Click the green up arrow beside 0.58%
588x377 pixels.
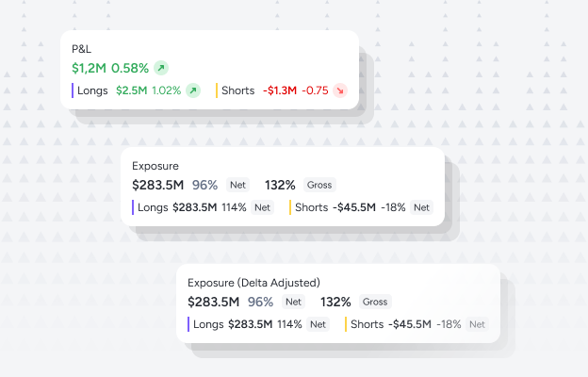[161, 68]
